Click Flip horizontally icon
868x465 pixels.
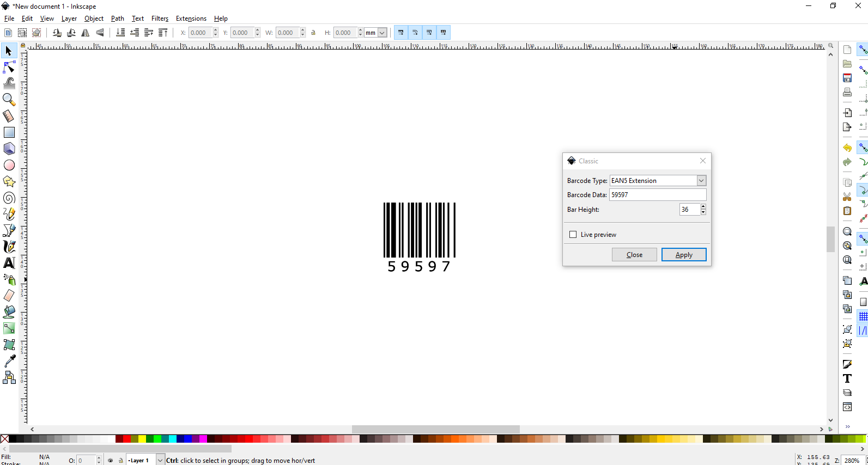[86, 33]
